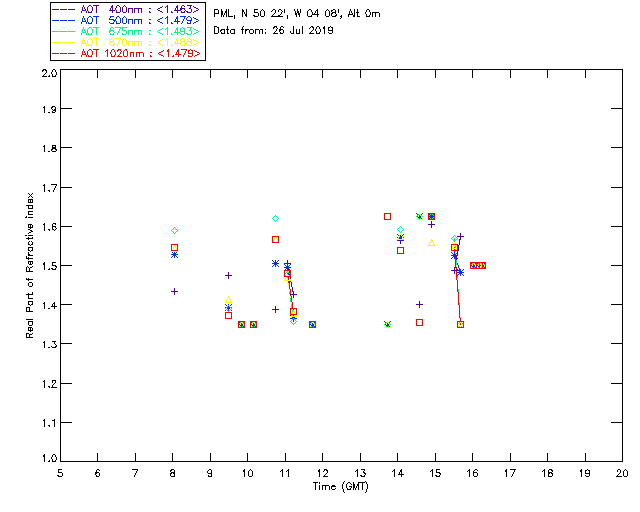Screen dimensions: 640x512
Task: Click the x-axis tick label 11
Action: 285,473
